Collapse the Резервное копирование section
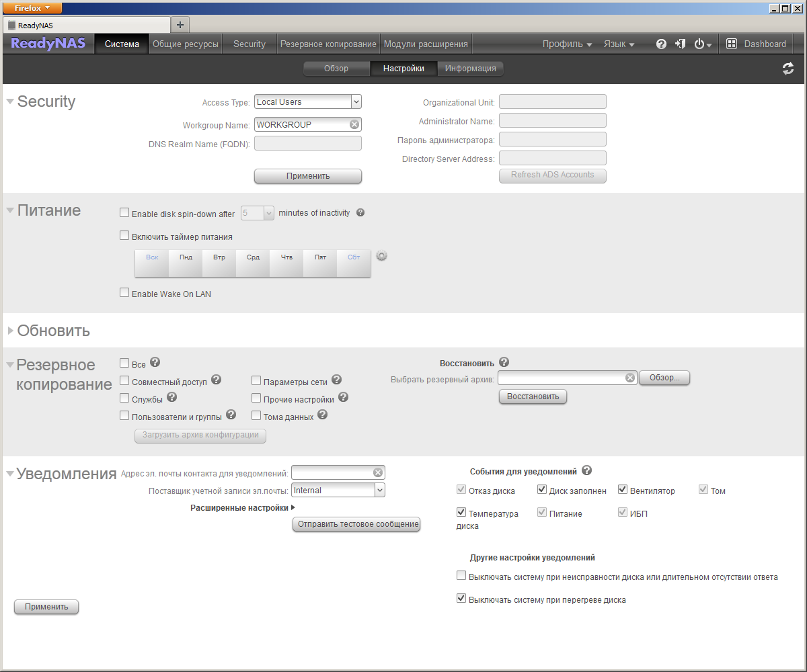807x672 pixels. (x=10, y=365)
